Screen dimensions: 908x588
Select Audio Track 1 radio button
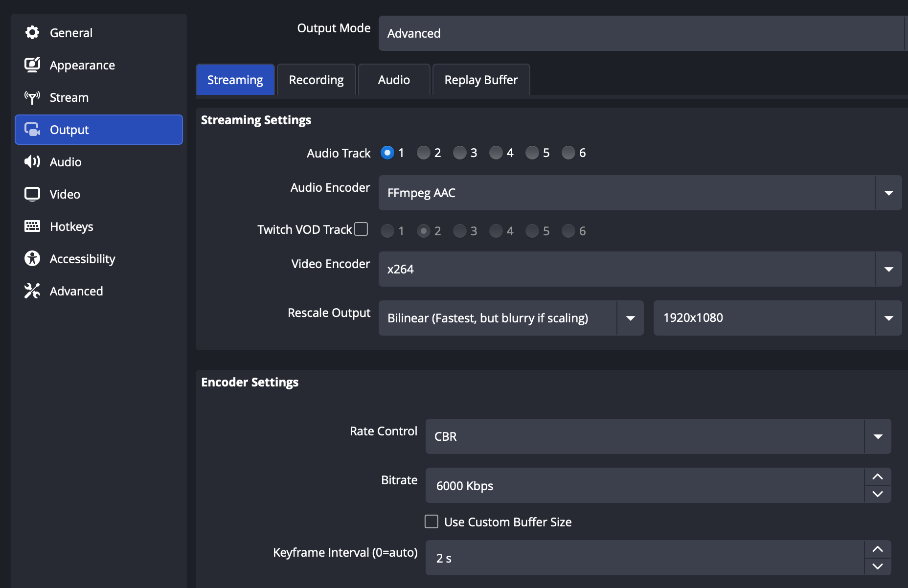pos(387,153)
